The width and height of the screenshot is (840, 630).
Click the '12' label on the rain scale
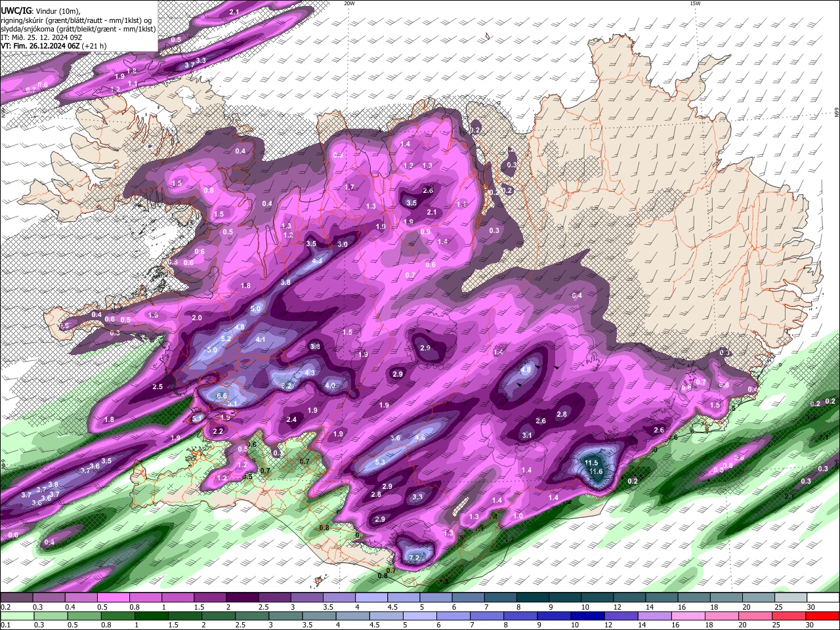click(x=608, y=625)
